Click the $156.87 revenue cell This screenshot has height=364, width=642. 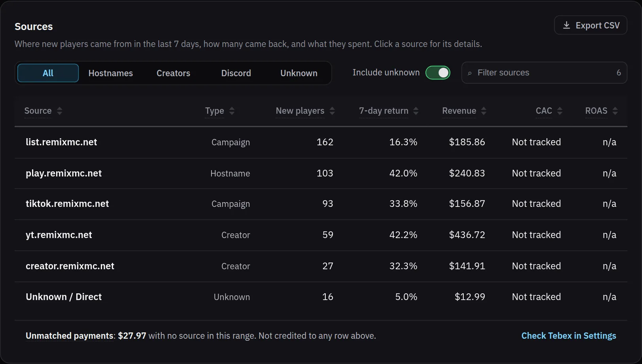click(x=467, y=204)
